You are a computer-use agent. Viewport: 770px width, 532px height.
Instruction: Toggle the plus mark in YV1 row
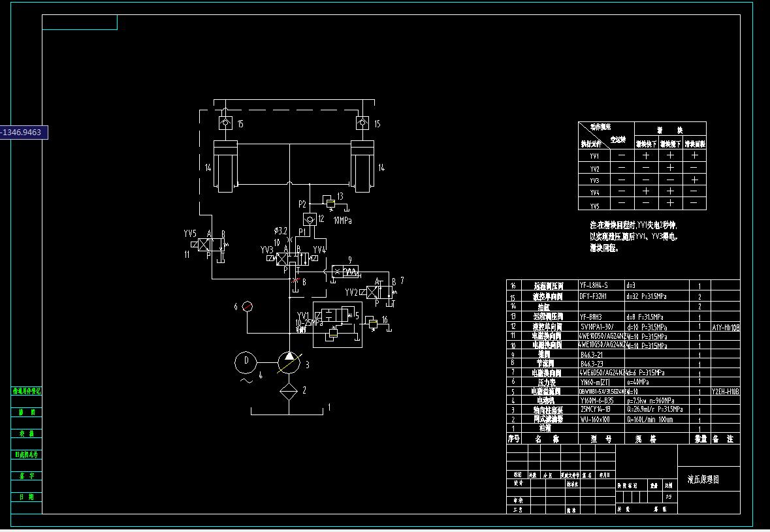coord(645,155)
